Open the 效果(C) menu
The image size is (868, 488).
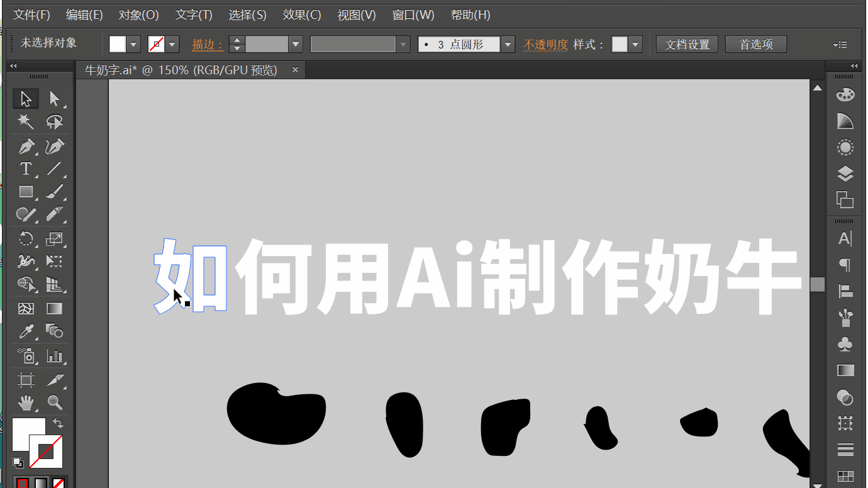coord(302,14)
